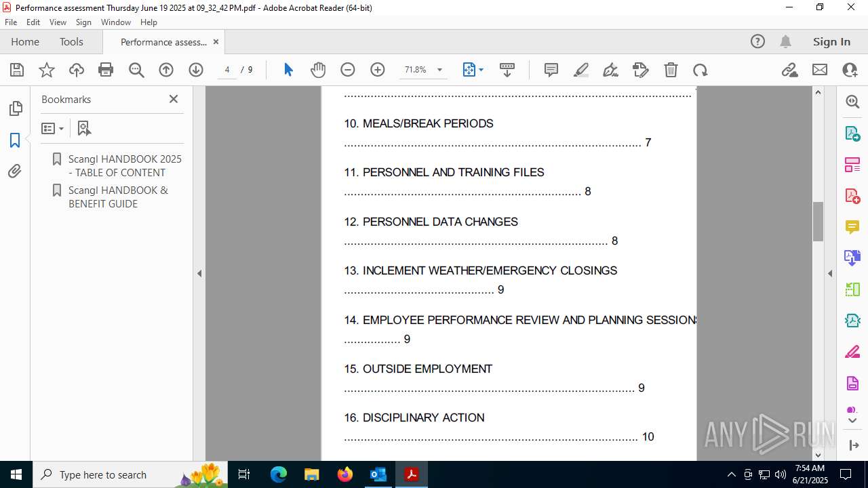Show hidden system tray icons

[731, 474]
